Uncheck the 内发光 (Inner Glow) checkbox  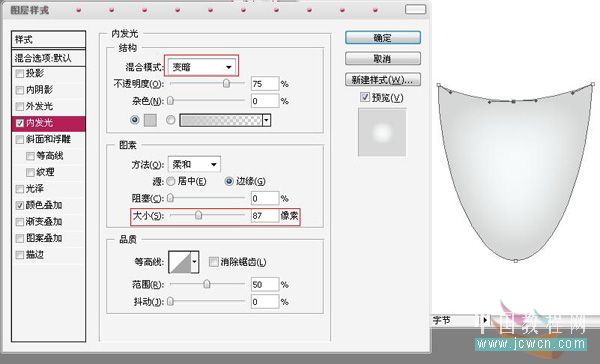tap(20, 123)
